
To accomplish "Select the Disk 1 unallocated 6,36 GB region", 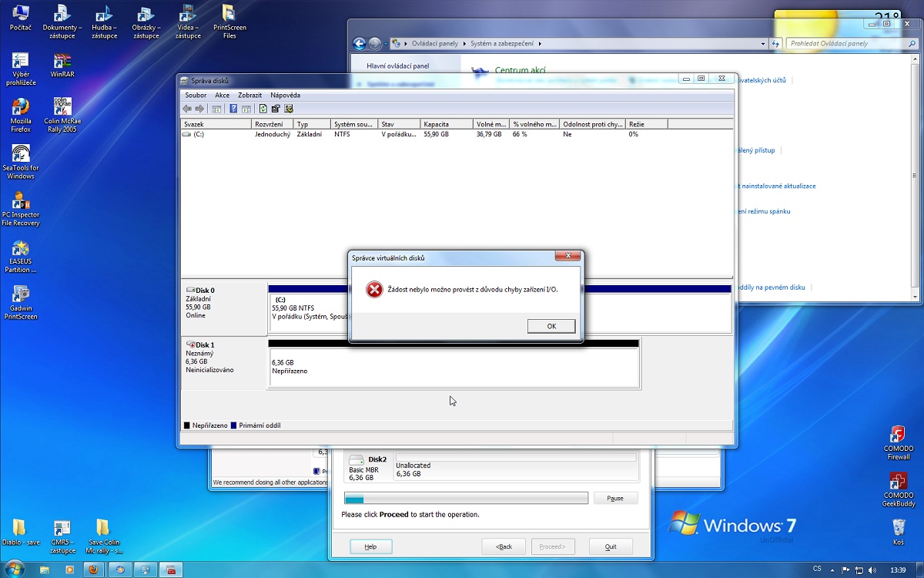I will (454, 366).
